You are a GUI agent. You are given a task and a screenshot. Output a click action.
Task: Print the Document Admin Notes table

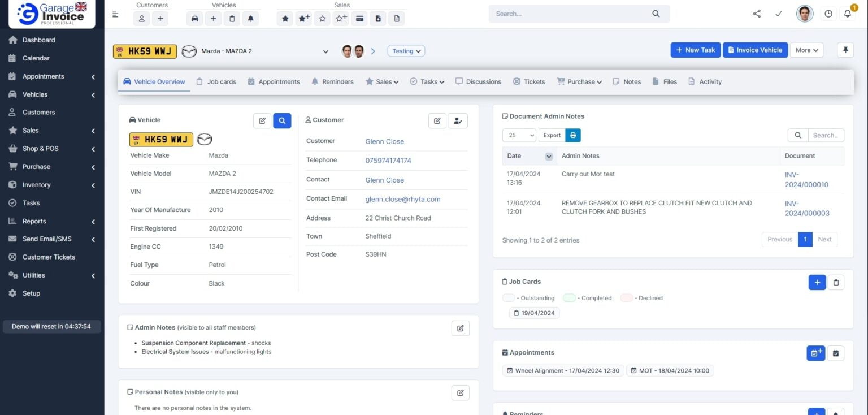pos(573,135)
